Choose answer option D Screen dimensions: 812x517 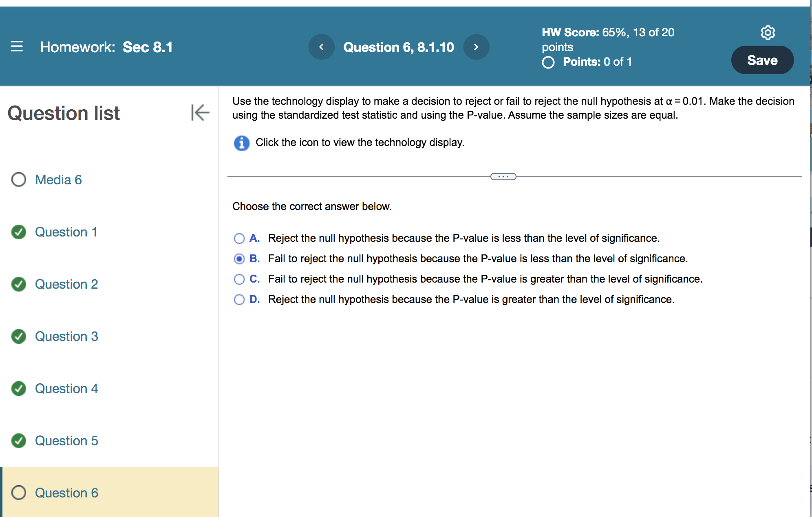coord(239,299)
